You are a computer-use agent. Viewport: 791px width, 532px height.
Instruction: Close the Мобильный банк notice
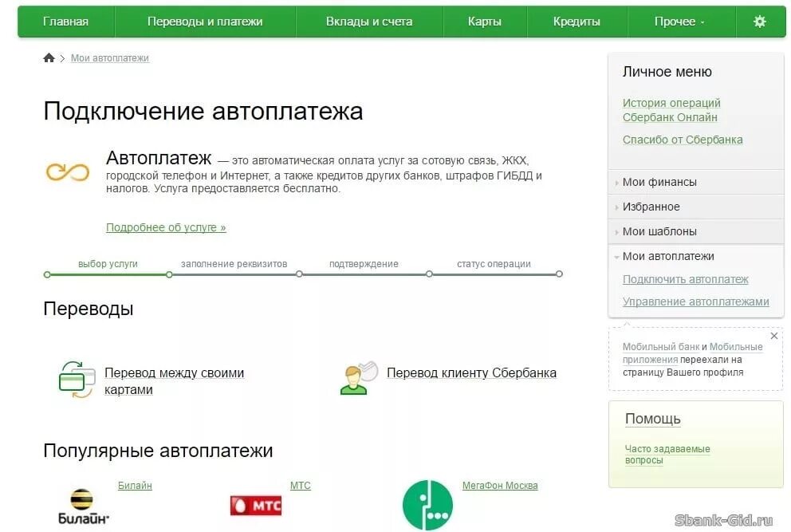(x=773, y=336)
